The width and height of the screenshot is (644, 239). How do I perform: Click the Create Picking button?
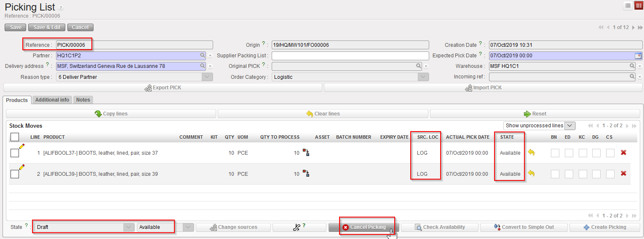604,227
